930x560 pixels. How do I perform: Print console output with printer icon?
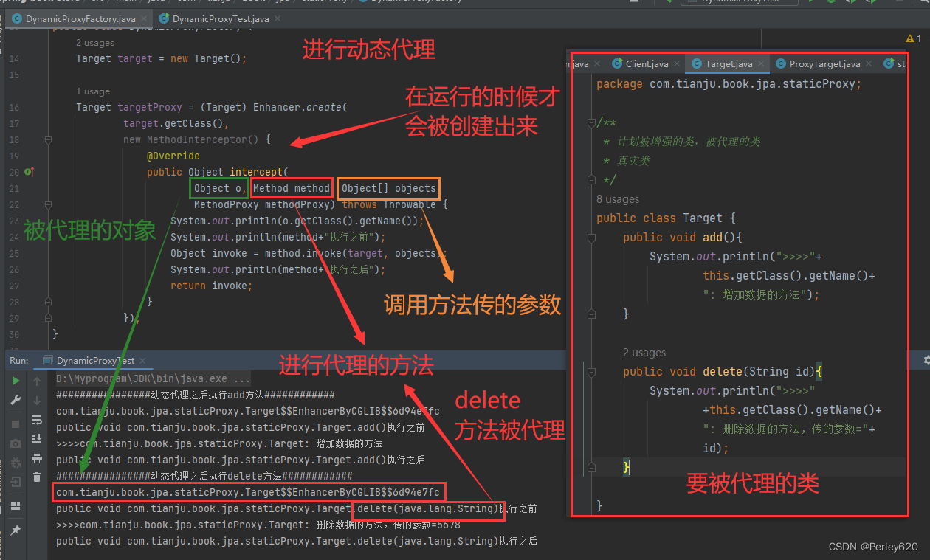coord(37,459)
